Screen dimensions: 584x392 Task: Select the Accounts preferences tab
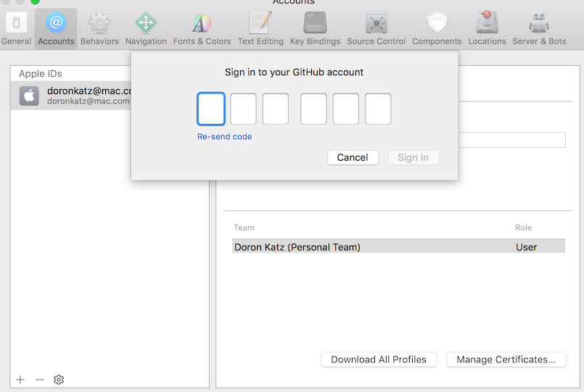pos(56,29)
